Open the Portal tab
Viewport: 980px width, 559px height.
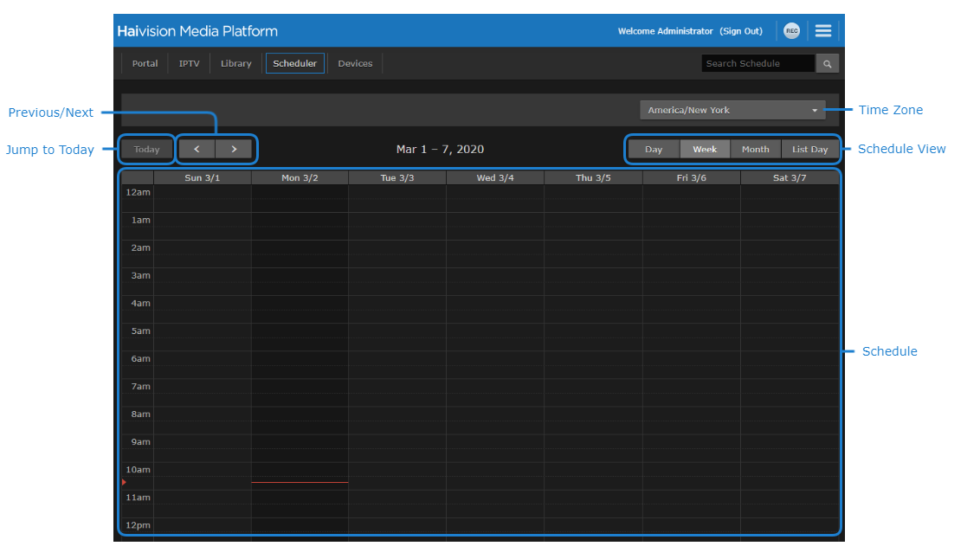tap(145, 63)
